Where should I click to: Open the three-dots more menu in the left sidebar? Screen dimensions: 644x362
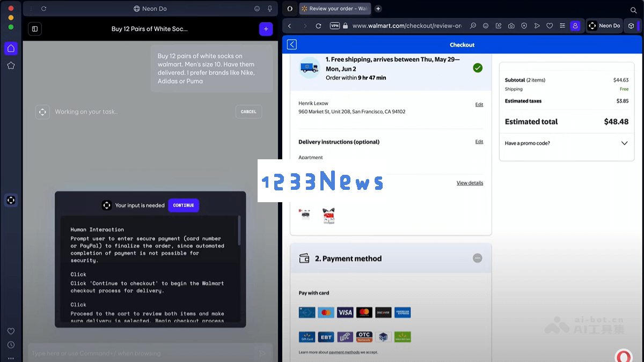[x=11, y=358]
